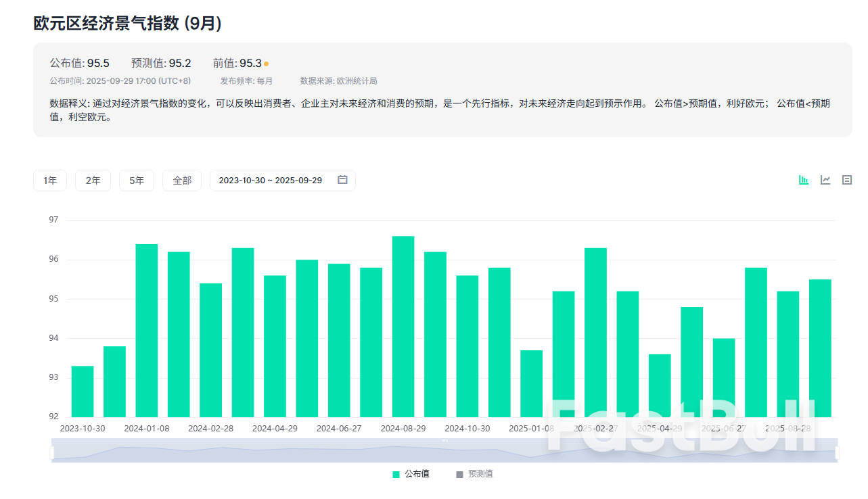
Task: Click the yellow dot beside 前值 95.3
Action: tap(266, 62)
